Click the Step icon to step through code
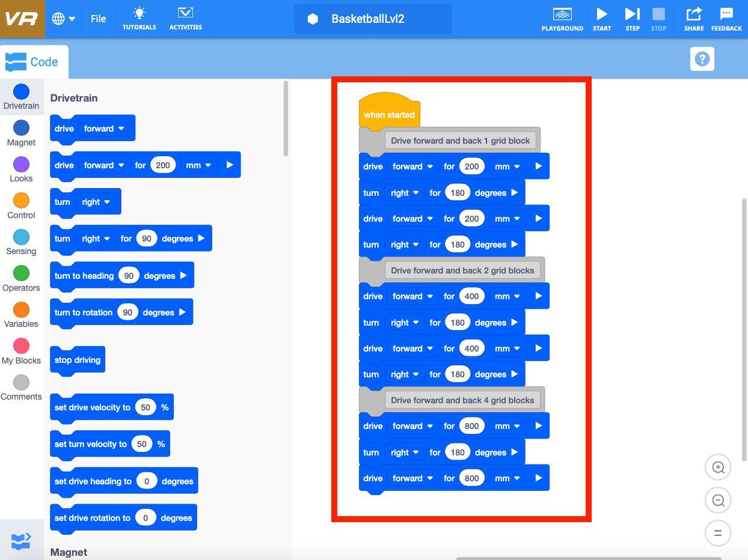 [x=632, y=18]
